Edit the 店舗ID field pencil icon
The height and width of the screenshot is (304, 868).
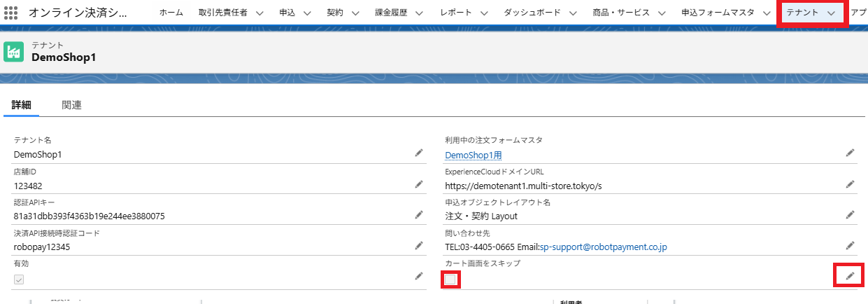click(x=419, y=184)
